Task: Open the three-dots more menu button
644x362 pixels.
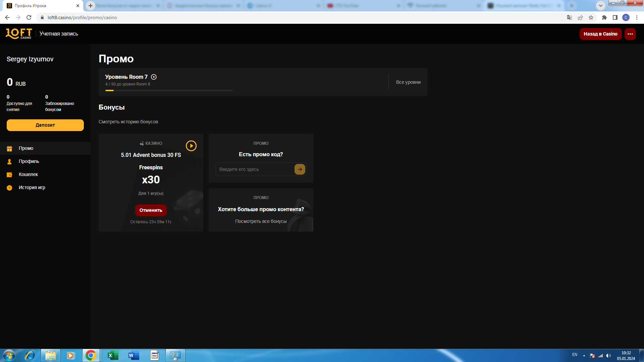Action: pos(630,34)
